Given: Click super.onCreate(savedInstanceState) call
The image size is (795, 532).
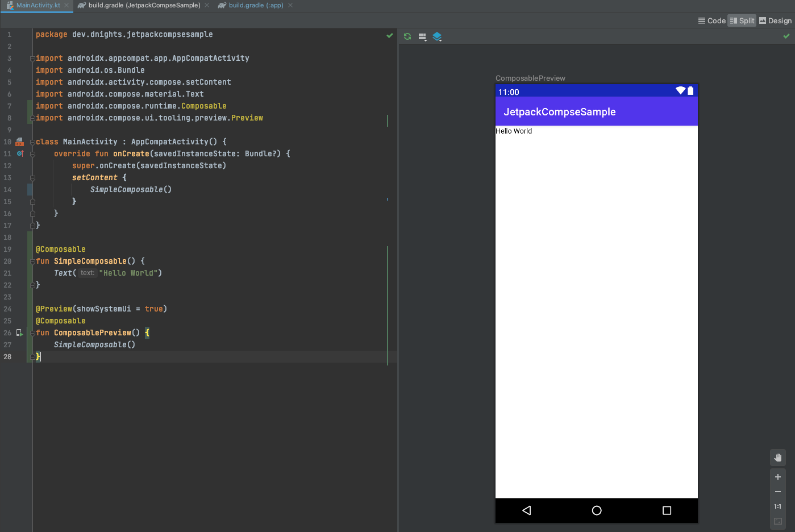Looking at the screenshot, I should click(x=149, y=165).
